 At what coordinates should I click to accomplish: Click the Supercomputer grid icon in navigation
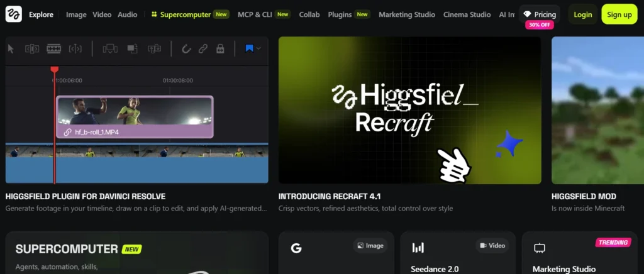pyautogui.click(x=154, y=14)
